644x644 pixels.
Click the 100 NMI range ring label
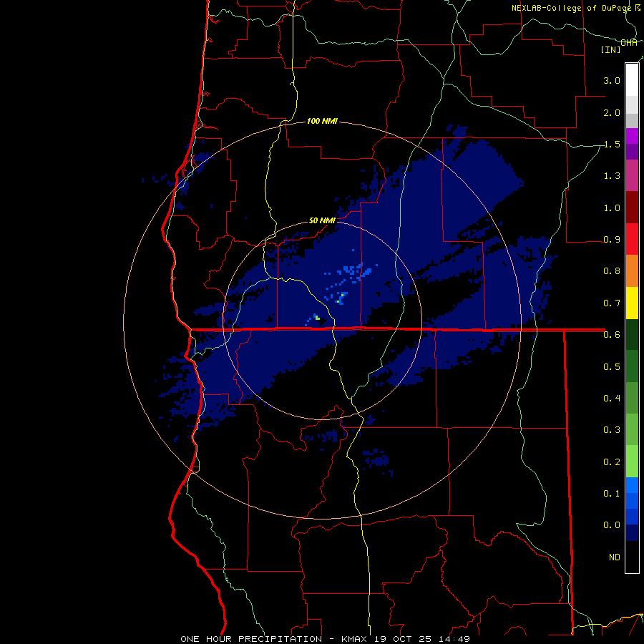click(x=322, y=121)
